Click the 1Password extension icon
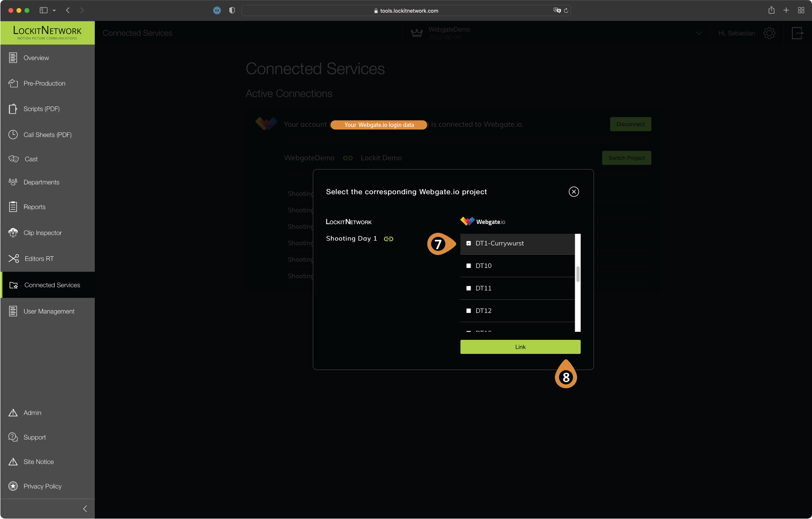This screenshot has height=519, width=812. [217, 10]
